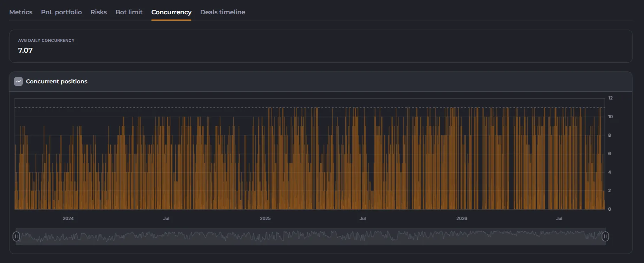Click the y-axis value 12

pos(610,98)
